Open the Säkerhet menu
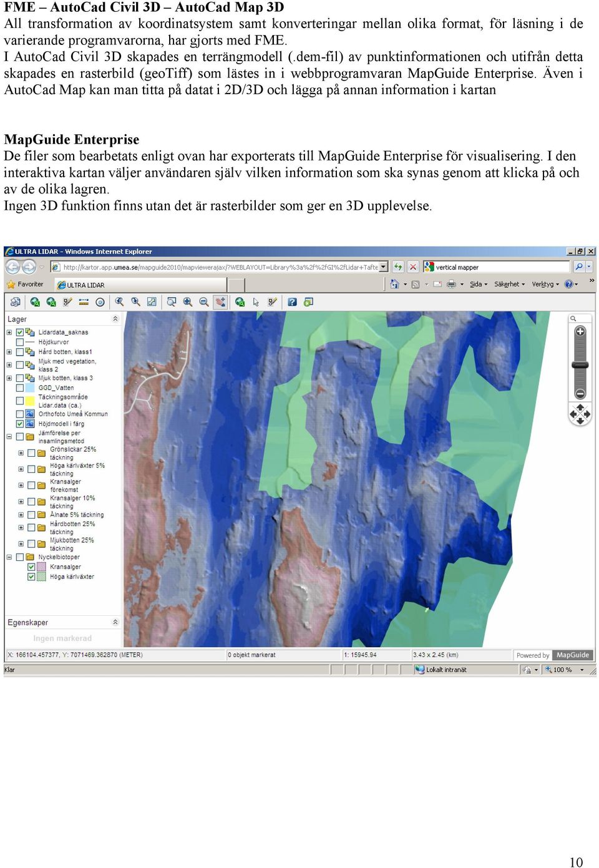The width and height of the screenshot is (599, 868). [509, 285]
